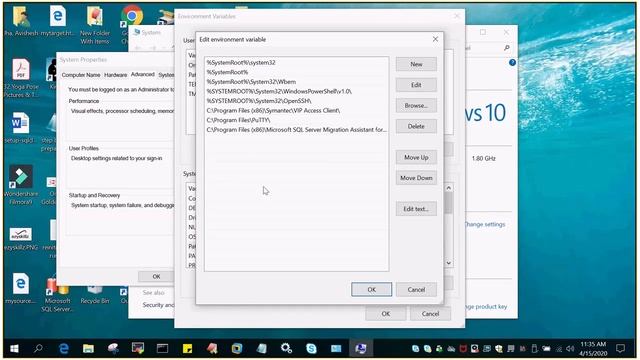This screenshot has height=360, width=640.
Task: Click the Edit button beside the path list
Action: coord(416,85)
